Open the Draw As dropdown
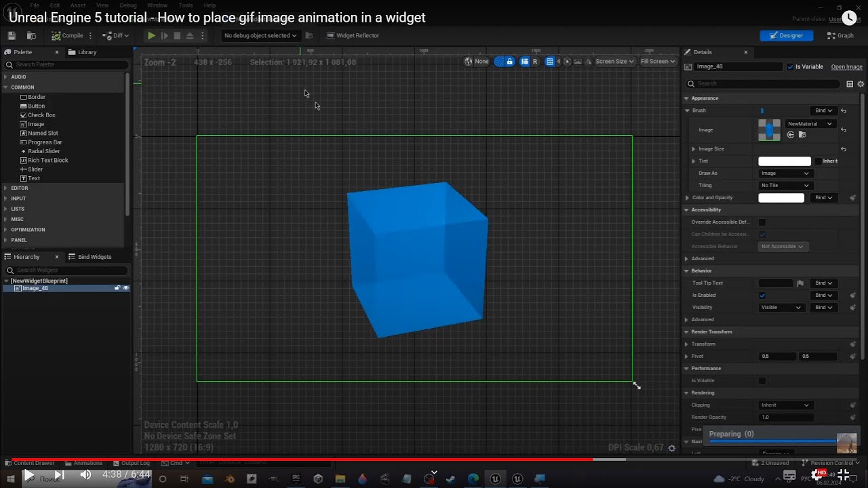Screen dimensions: 868x488 (x=785, y=174)
